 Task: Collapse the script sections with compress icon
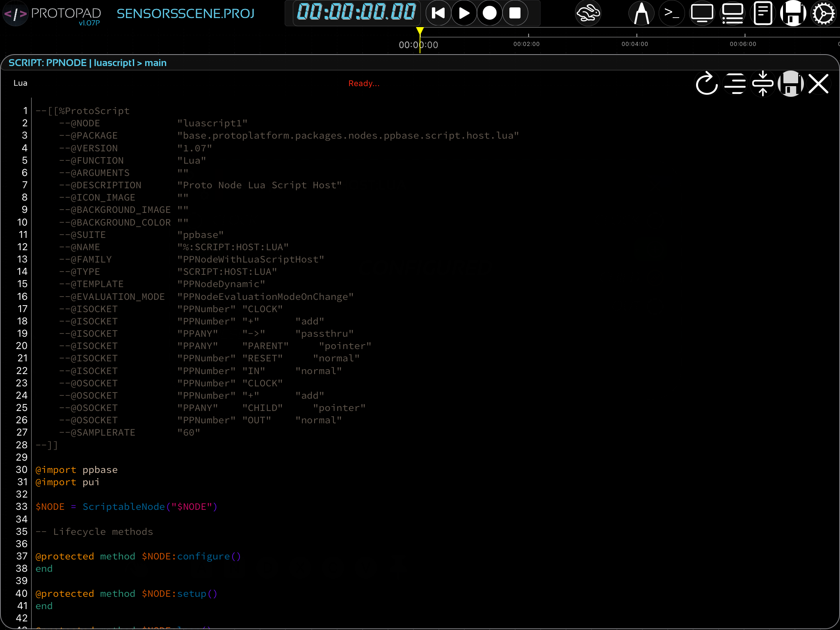762,84
